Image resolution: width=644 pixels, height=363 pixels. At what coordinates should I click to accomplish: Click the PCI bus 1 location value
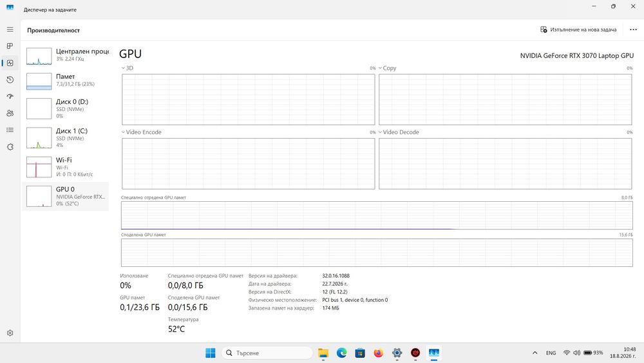click(355, 300)
